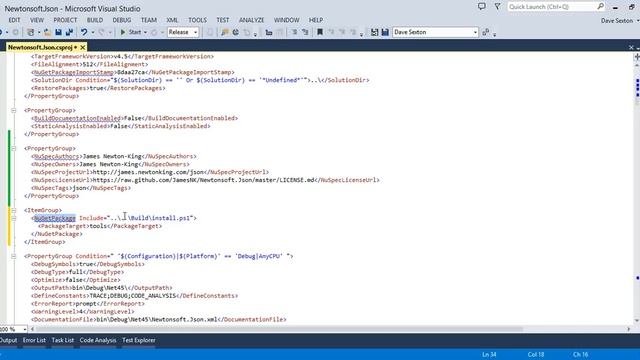Screen dimensions: 640x360
Task: Open the TEST menu
Action: point(223,20)
